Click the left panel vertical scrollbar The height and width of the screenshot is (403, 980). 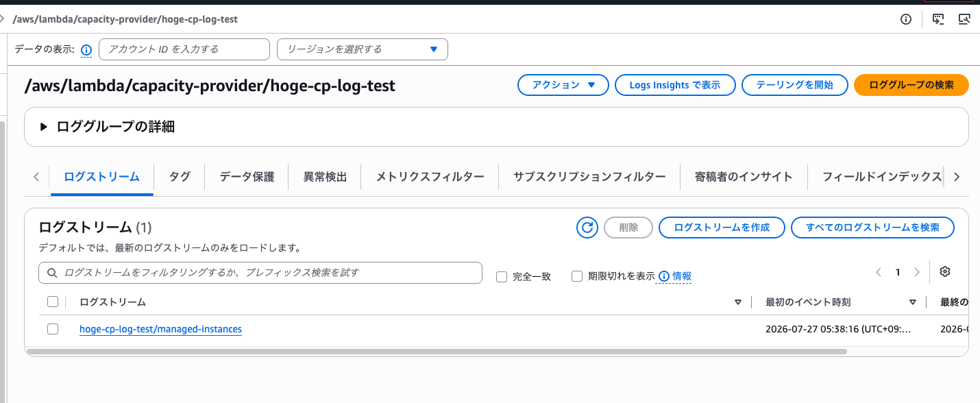(x=3, y=260)
